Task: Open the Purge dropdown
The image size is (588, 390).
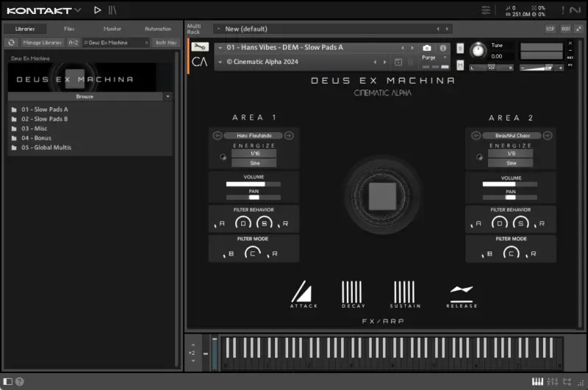Action: (434, 57)
